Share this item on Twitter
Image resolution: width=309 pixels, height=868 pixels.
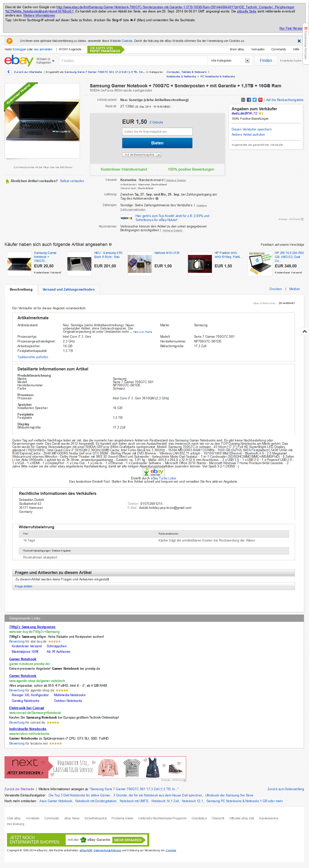(254, 100)
